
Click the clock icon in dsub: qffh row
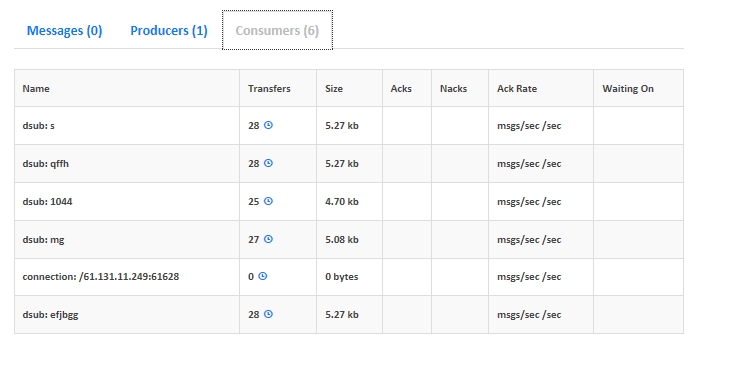[268, 163]
